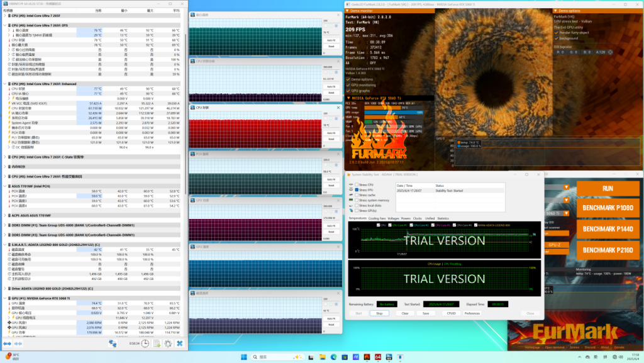The width and height of the screenshot is (644, 363).
Task: Start BENCHMARK P2160 in FurMark
Action: click(x=608, y=250)
